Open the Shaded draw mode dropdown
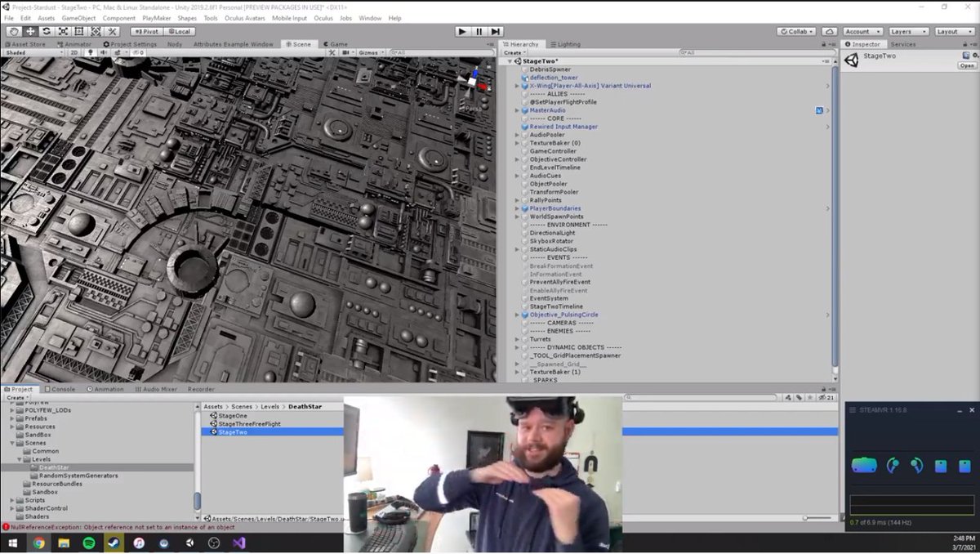The width and height of the screenshot is (980, 554). click(33, 52)
